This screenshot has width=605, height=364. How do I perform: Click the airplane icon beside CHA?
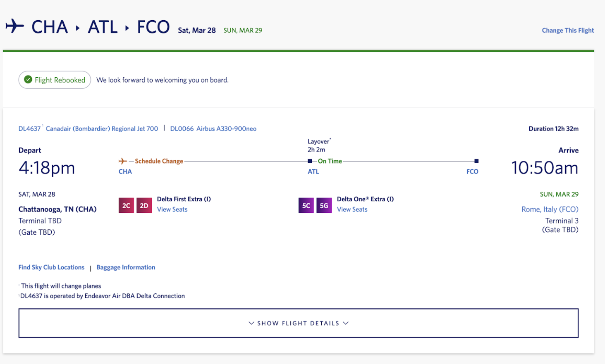pos(15,26)
